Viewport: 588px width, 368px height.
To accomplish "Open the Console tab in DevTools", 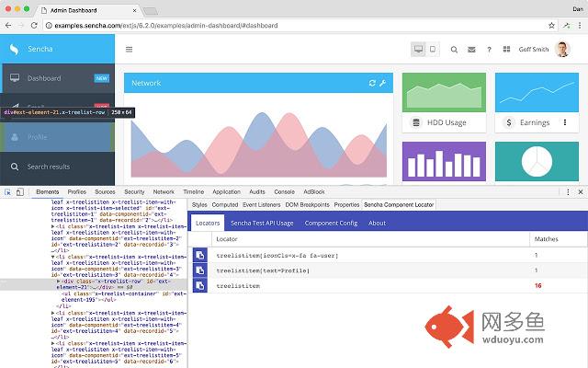I will [x=282, y=191].
